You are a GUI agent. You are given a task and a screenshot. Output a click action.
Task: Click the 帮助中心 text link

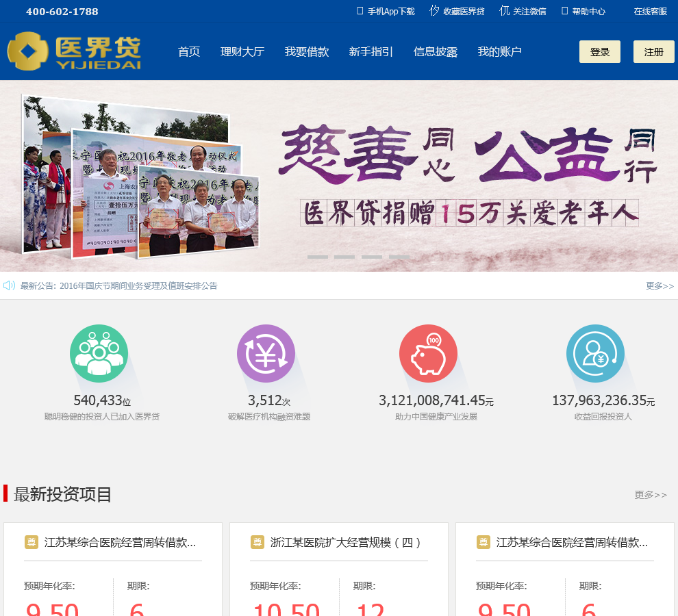[588, 11]
